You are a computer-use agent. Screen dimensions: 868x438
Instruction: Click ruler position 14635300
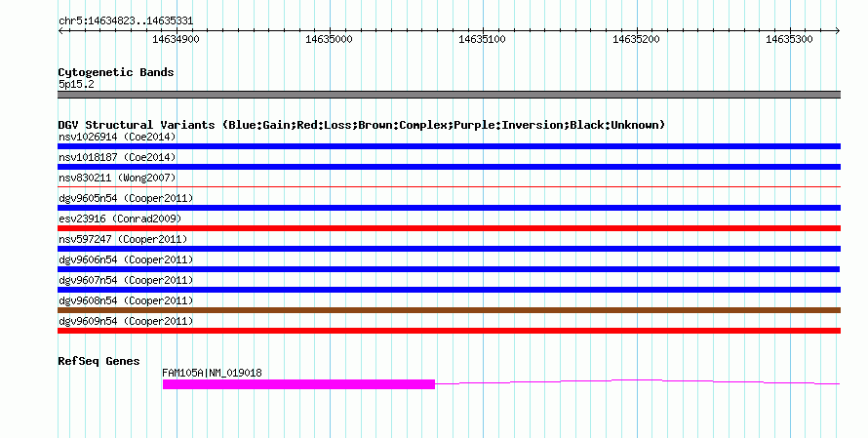(x=789, y=39)
